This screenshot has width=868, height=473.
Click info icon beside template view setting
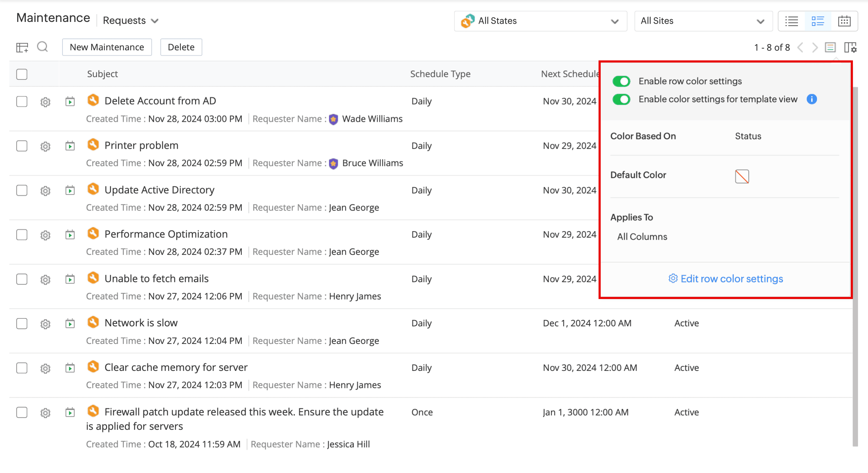(x=812, y=99)
